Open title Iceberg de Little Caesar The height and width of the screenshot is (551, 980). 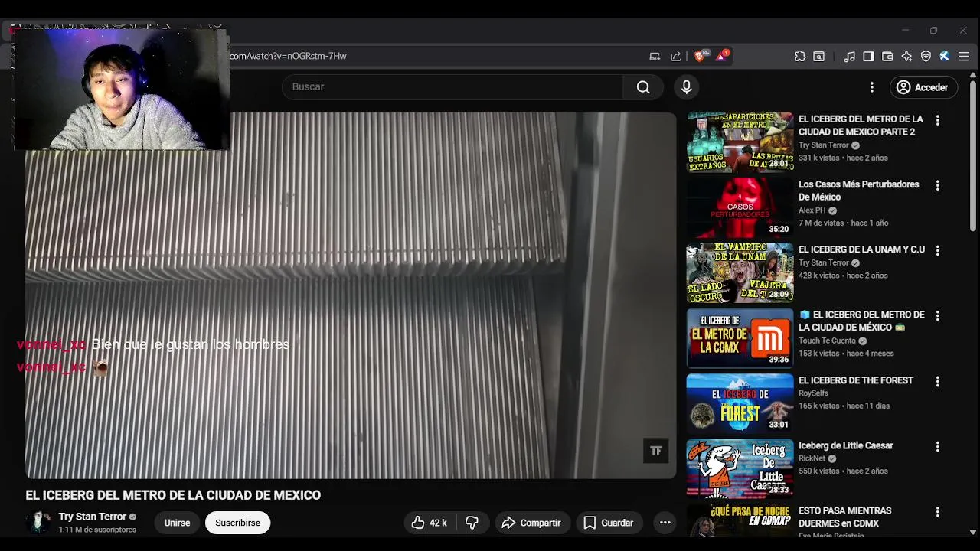pyautogui.click(x=846, y=445)
